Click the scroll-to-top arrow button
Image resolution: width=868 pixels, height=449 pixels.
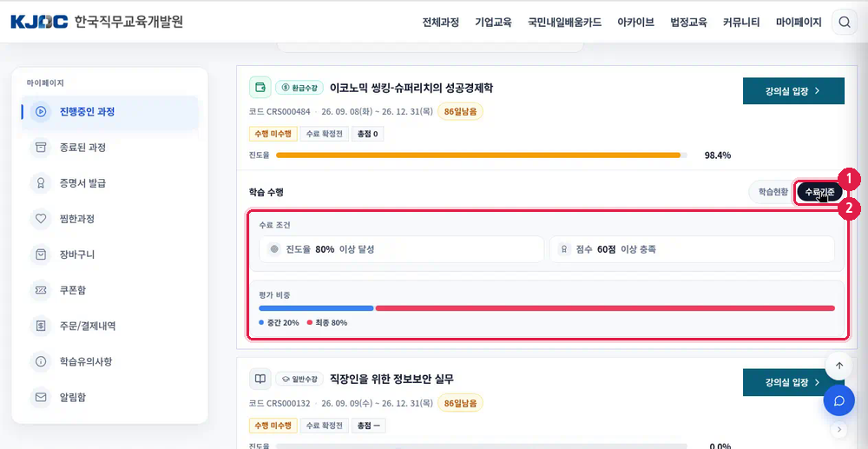[839, 366]
